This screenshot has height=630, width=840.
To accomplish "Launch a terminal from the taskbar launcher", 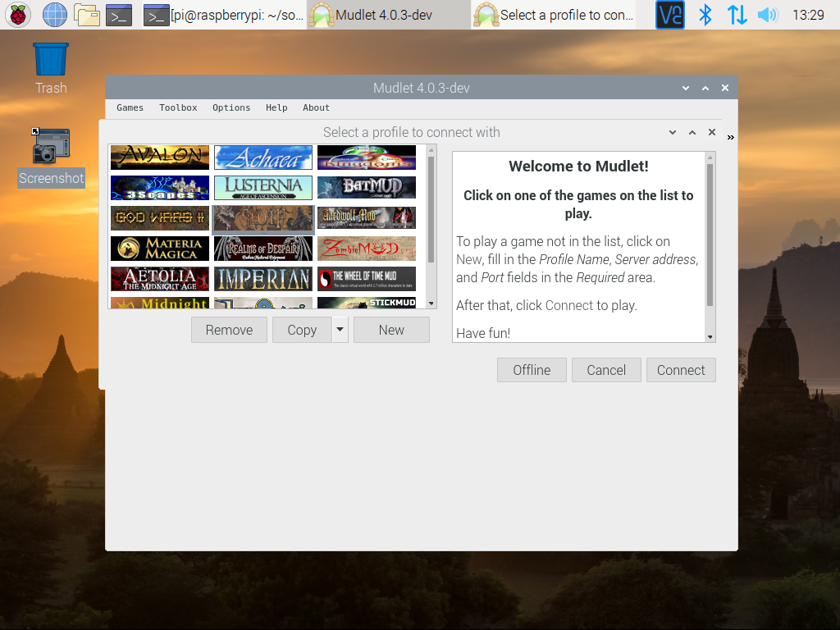I will point(119,15).
